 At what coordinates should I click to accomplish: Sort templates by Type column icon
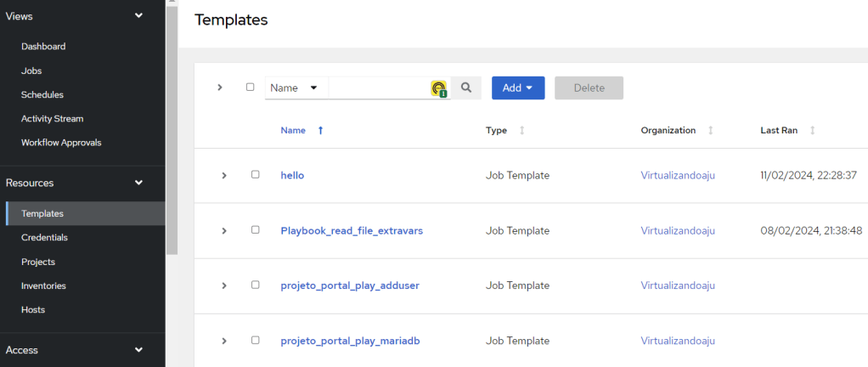tap(521, 131)
